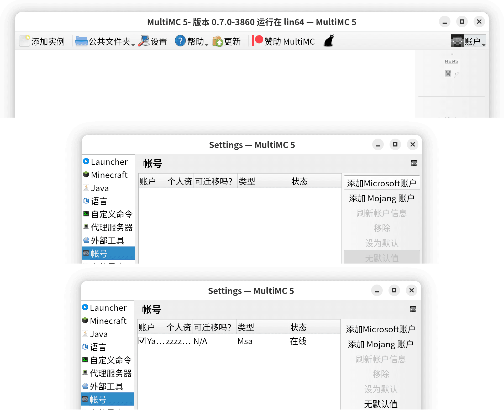Click 添加Microsoft账户 in upper Settings window
Viewport: 504px width, 420px height.
tap(382, 183)
